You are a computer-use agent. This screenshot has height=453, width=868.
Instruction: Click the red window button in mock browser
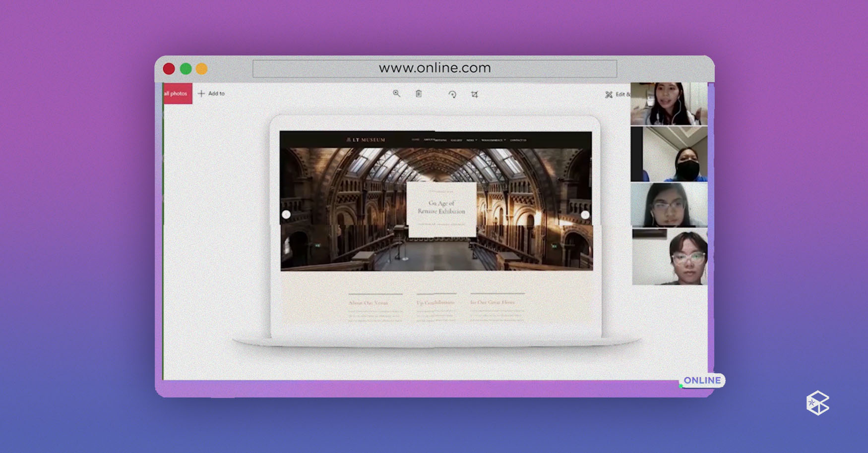point(169,69)
